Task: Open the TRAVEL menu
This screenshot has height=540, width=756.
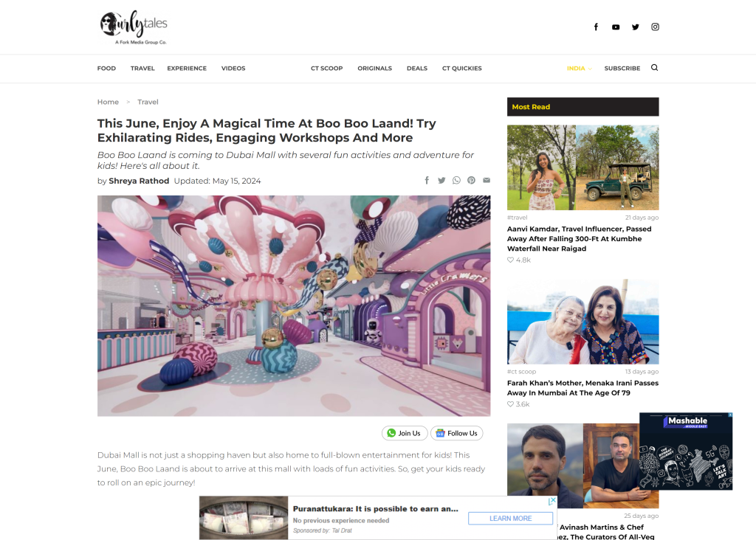Action: tap(142, 69)
